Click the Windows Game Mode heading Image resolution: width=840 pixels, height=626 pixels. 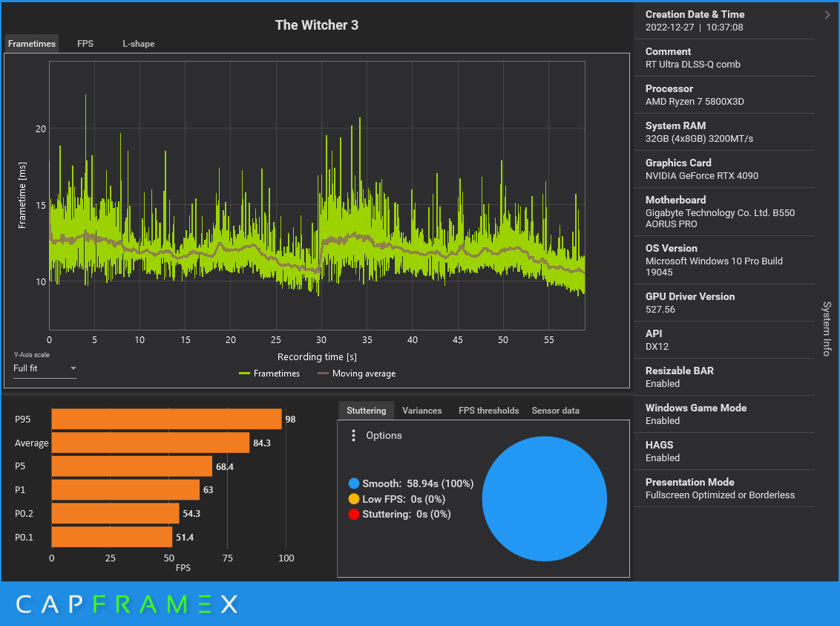(x=696, y=408)
